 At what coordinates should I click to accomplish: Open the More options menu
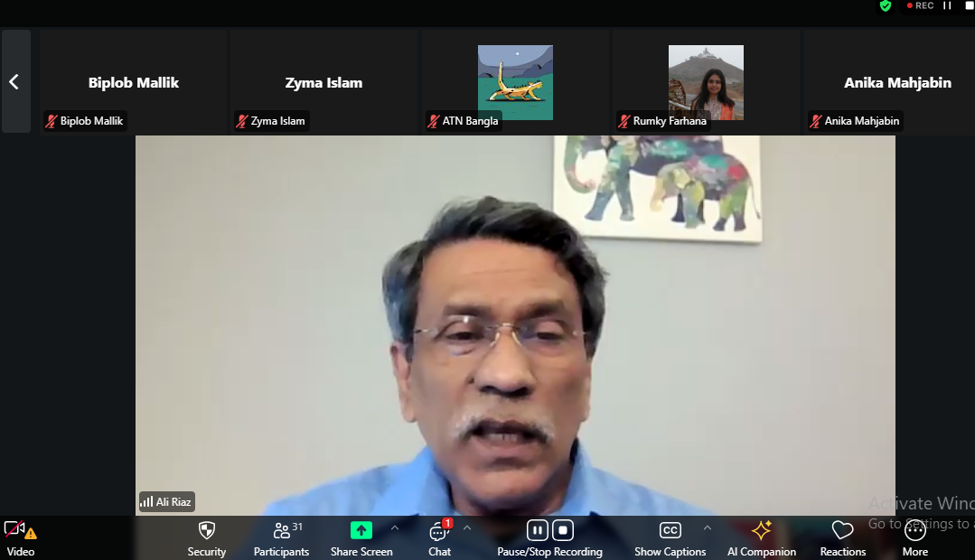pyautogui.click(x=915, y=538)
